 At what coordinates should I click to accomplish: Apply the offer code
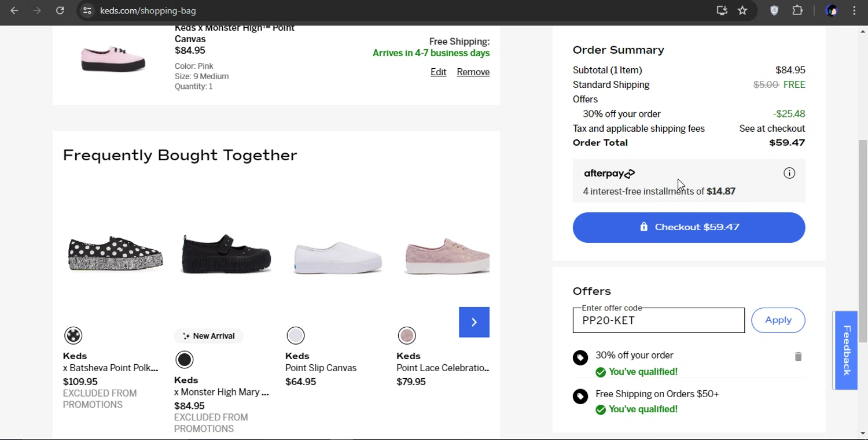point(778,320)
